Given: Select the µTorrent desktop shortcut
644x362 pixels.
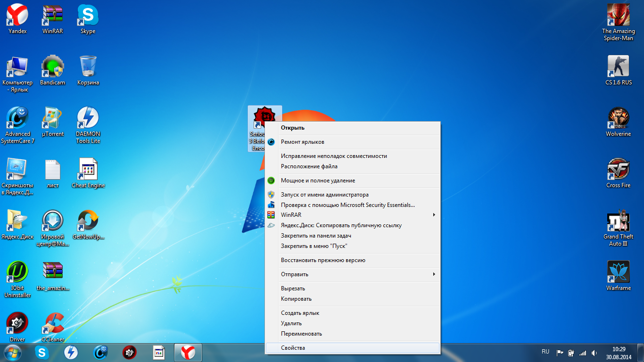Looking at the screenshot, I should click(53, 122).
